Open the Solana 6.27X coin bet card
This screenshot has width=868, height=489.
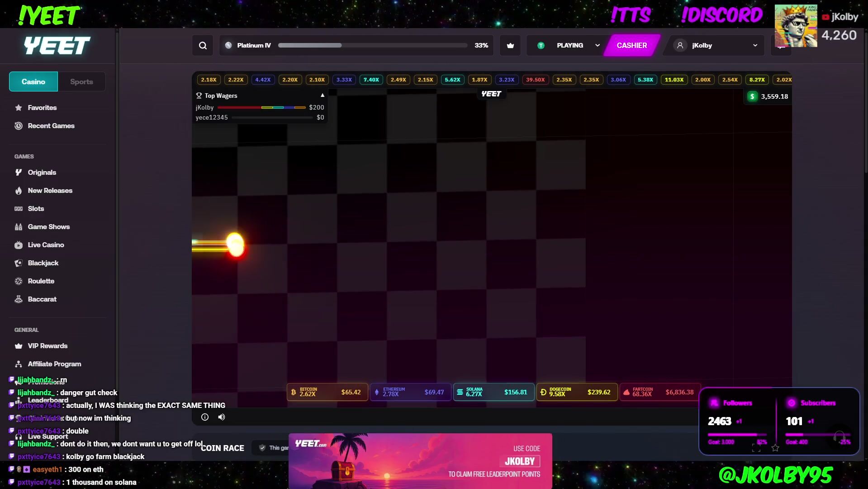pos(493,392)
